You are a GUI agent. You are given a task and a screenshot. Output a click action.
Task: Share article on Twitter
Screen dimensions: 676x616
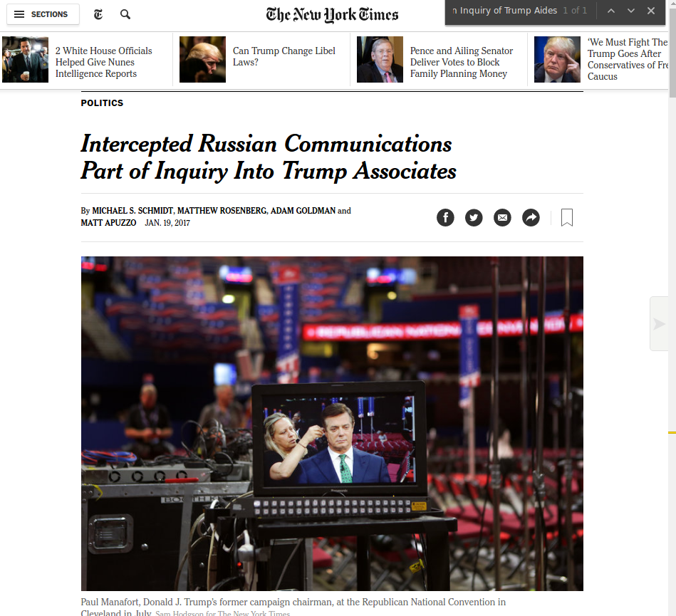tap(474, 218)
